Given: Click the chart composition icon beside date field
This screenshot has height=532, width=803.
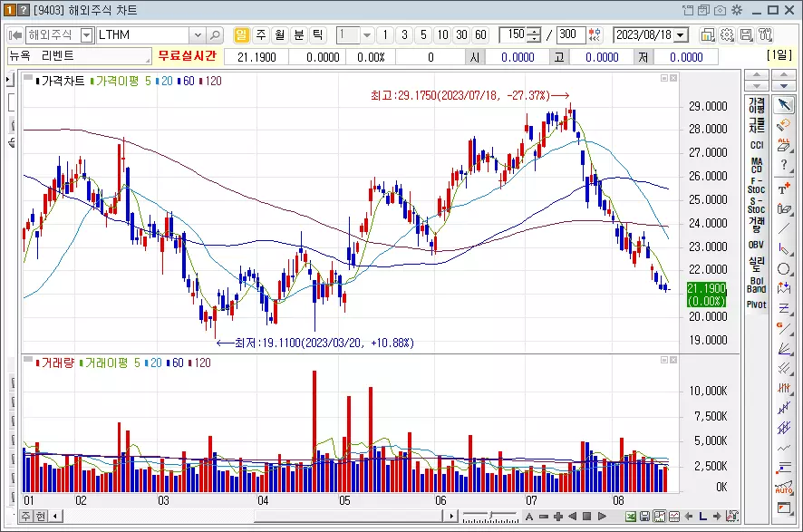Looking at the screenshot, I should [x=708, y=34].
